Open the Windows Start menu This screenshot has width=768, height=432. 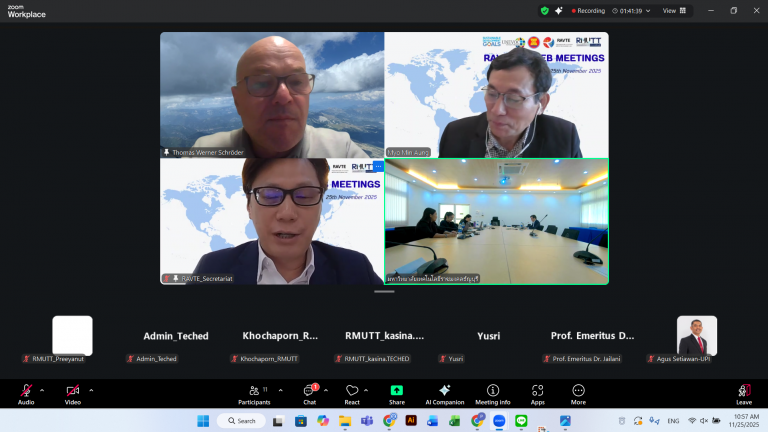(202, 421)
